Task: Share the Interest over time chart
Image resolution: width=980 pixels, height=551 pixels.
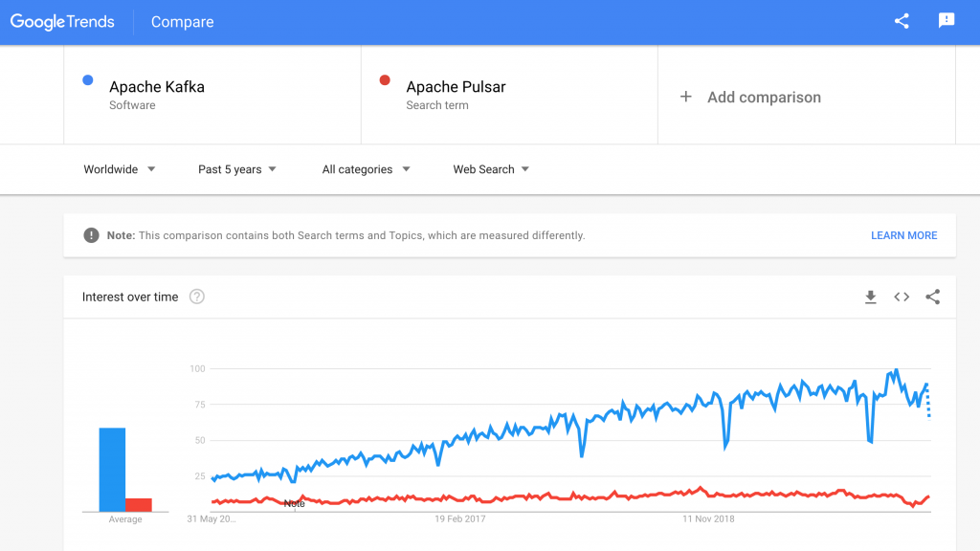Action: [x=933, y=298]
